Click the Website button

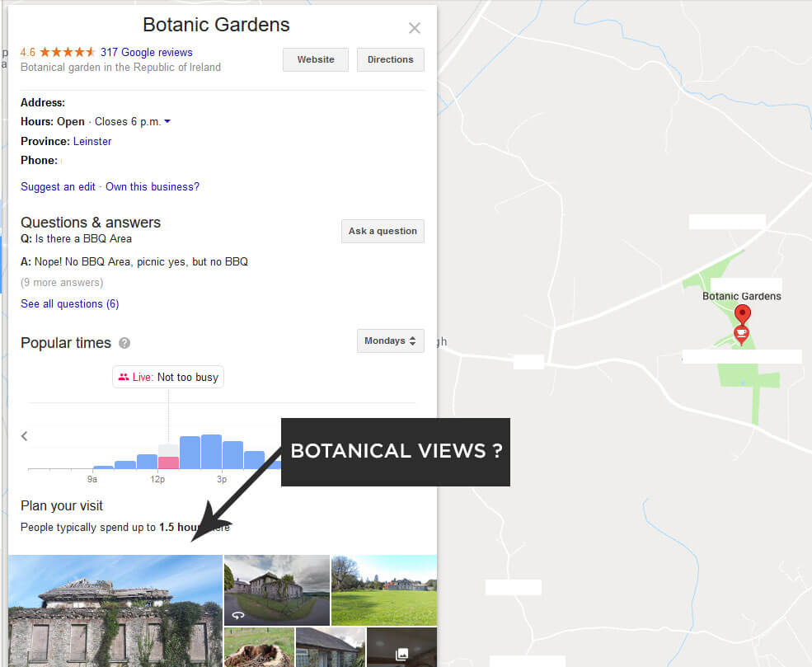tap(316, 59)
